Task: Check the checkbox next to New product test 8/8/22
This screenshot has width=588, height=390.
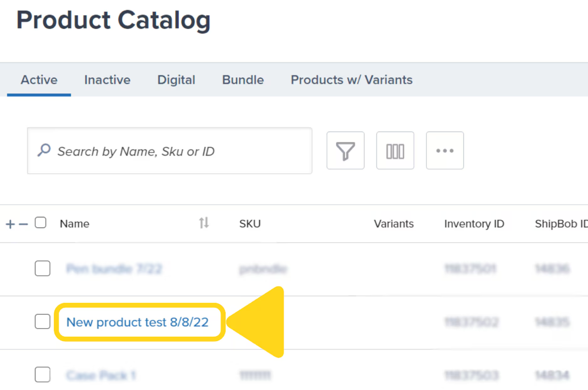Action: click(x=42, y=322)
